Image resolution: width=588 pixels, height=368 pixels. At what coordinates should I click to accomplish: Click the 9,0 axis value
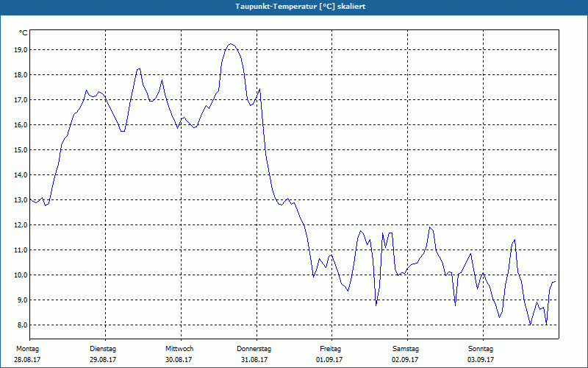21,300
